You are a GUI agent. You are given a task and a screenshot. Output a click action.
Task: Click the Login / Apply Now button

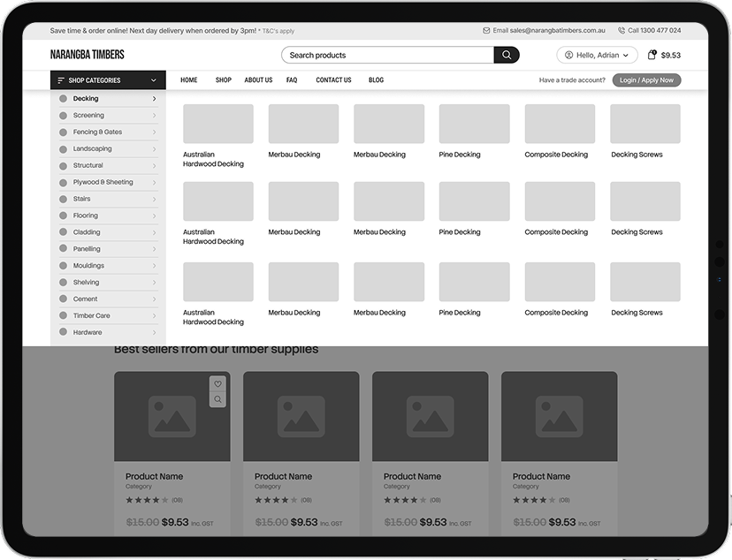click(646, 80)
